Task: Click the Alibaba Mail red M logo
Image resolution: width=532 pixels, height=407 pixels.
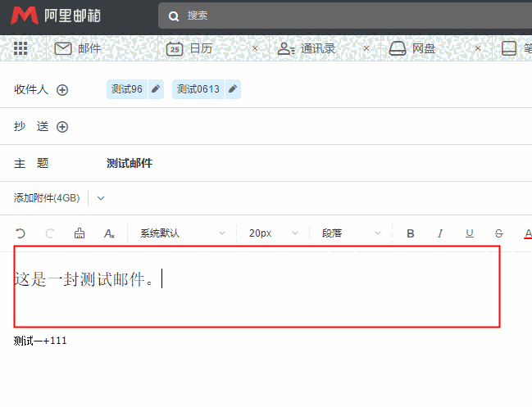Action: (x=25, y=16)
